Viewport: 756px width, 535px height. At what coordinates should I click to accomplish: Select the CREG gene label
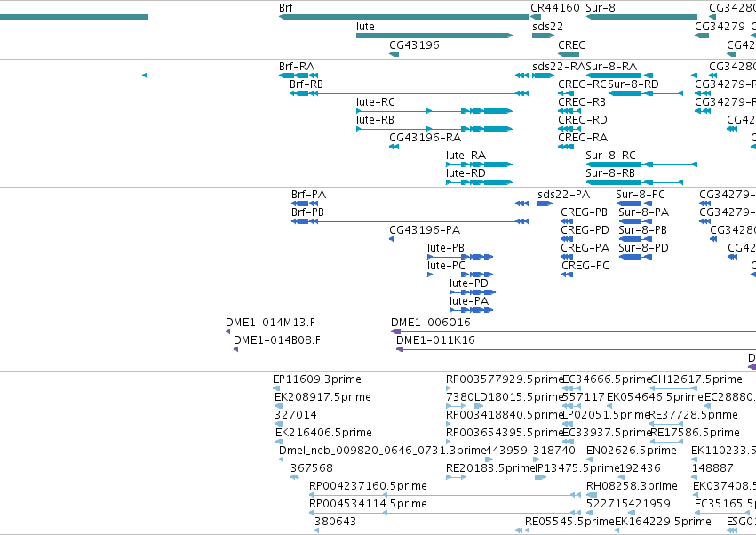pos(572,44)
